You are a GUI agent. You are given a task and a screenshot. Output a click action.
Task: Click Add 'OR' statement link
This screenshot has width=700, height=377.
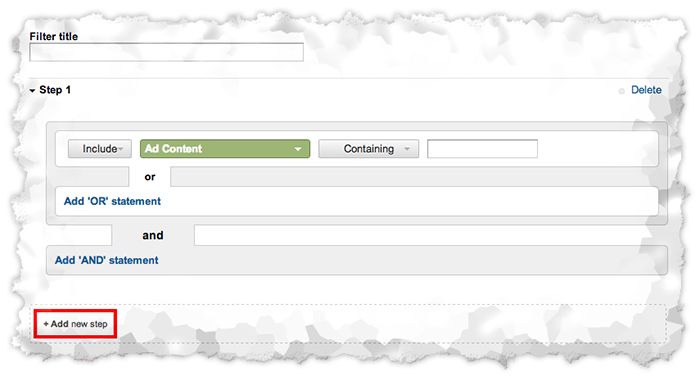(112, 201)
